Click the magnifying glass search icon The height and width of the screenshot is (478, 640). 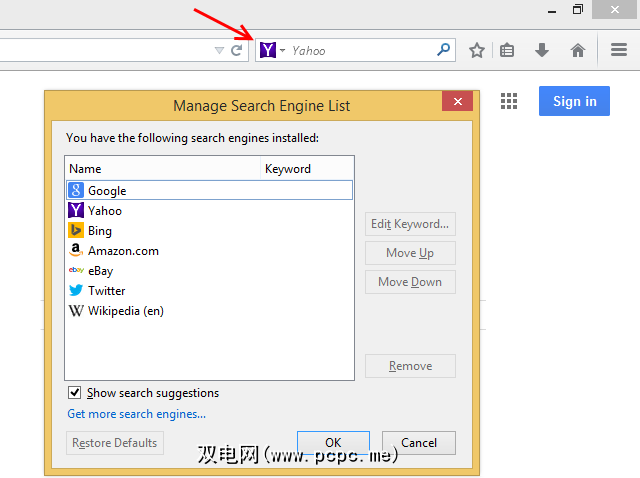click(x=443, y=50)
